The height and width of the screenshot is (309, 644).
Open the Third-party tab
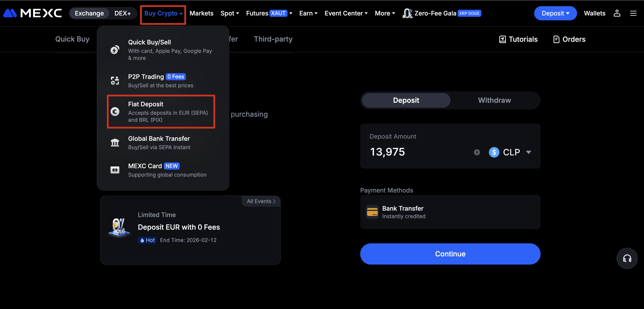[273, 39]
